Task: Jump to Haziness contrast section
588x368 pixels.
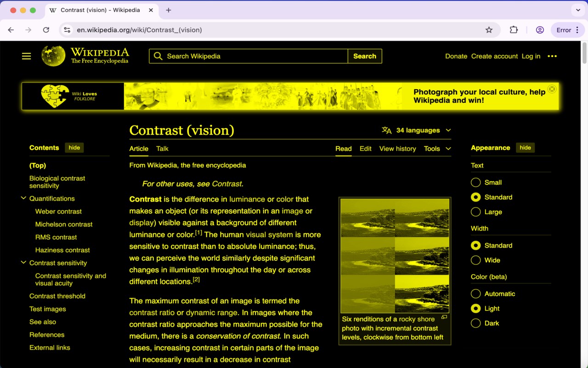Action: [62, 250]
